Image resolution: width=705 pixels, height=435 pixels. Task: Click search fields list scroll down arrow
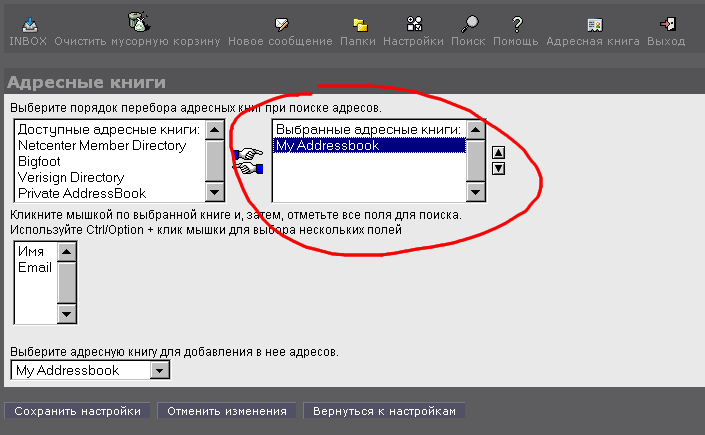[67, 314]
